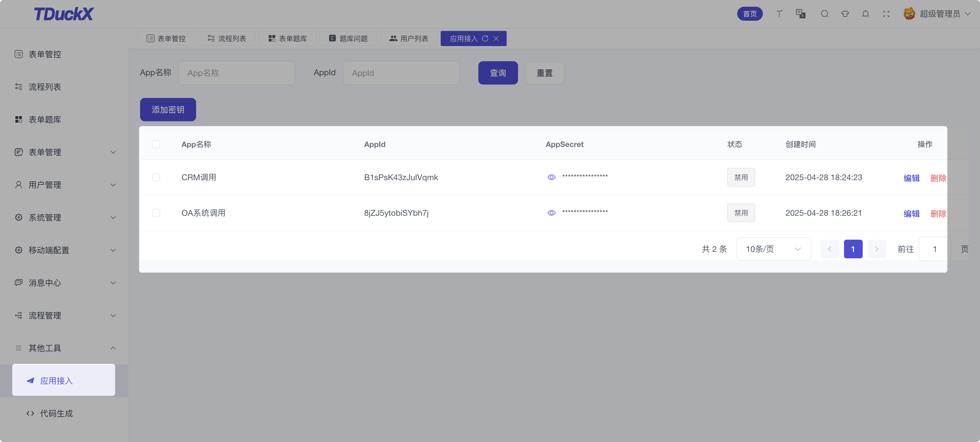Screen dimensions: 980x442
Task: Refresh the 应用接入 tab
Action: click(x=485, y=38)
